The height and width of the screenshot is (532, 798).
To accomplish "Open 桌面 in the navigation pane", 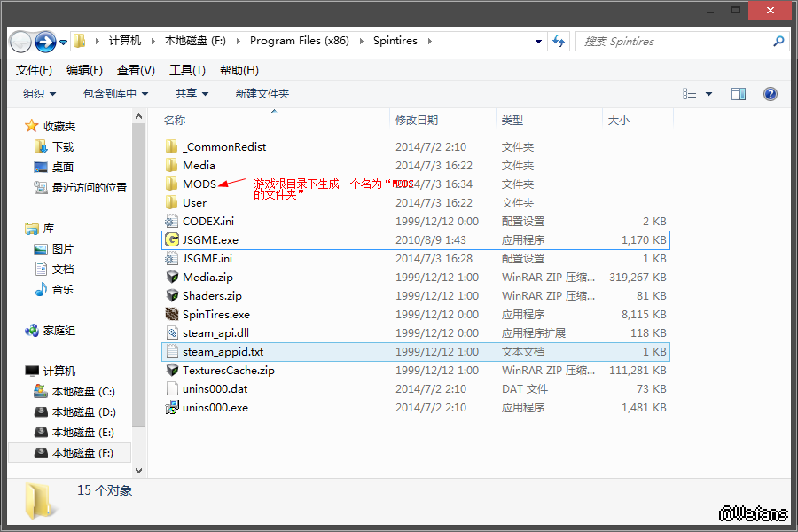I will point(63,167).
